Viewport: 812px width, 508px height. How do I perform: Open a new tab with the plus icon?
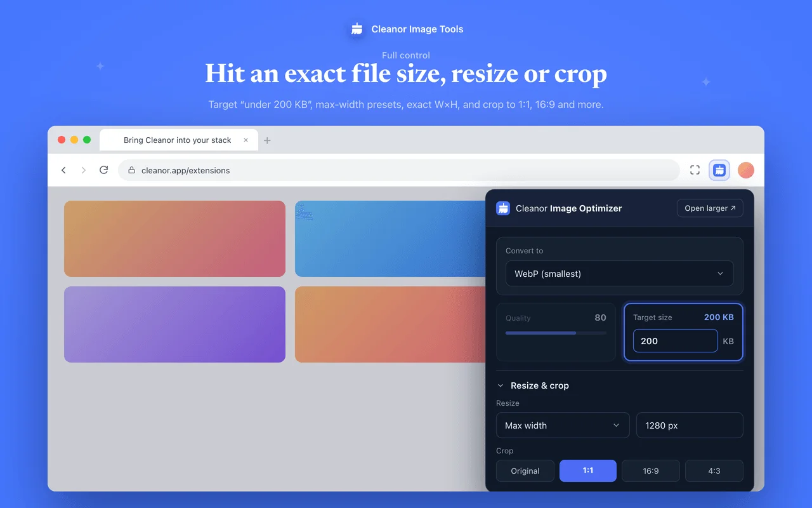(267, 140)
